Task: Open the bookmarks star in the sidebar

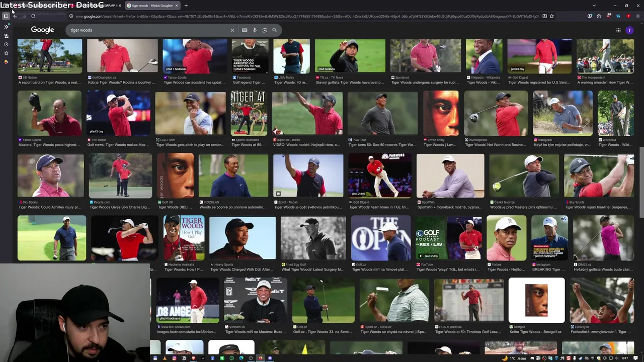Action: click(6, 53)
